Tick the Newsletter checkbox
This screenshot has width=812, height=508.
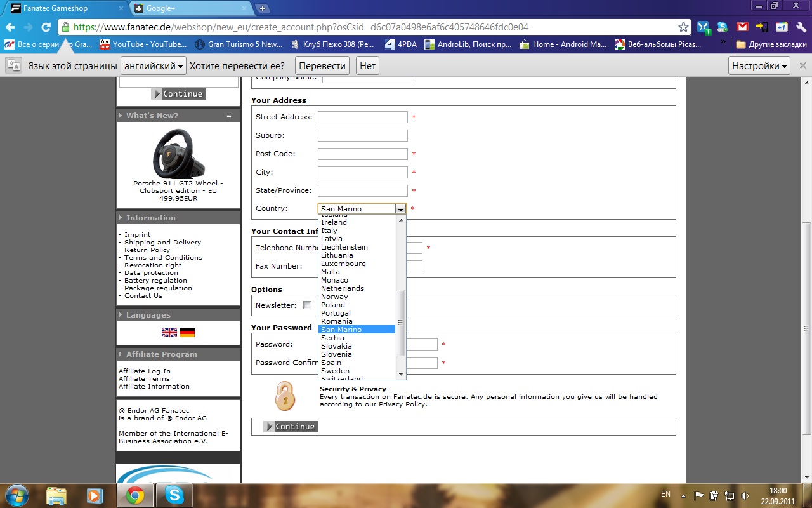pos(308,305)
